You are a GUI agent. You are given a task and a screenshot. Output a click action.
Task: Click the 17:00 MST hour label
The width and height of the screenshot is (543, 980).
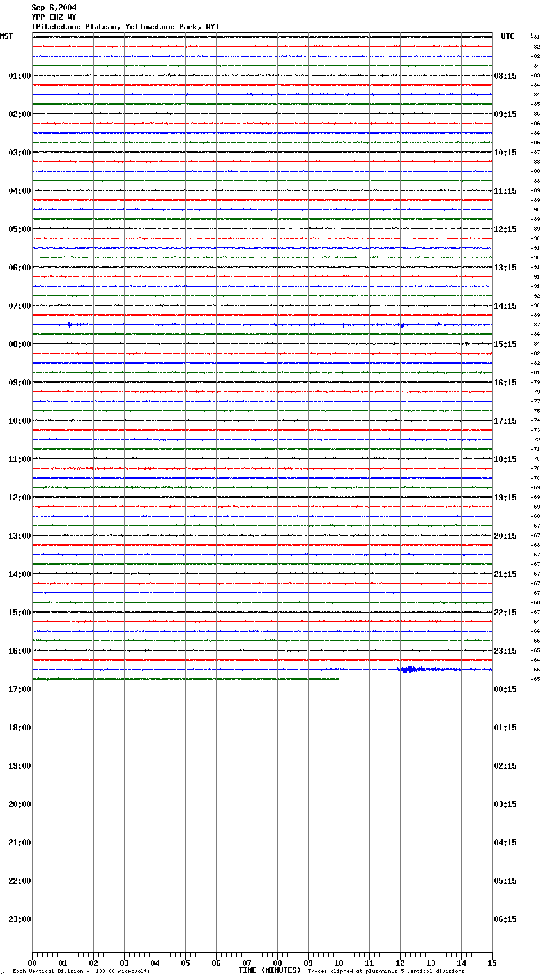[x=20, y=689]
